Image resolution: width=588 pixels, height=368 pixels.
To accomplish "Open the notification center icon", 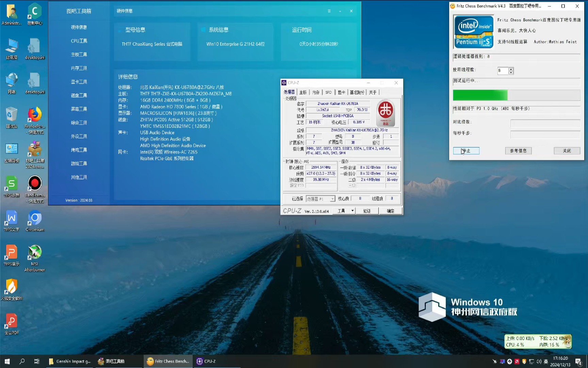I will click(578, 362).
